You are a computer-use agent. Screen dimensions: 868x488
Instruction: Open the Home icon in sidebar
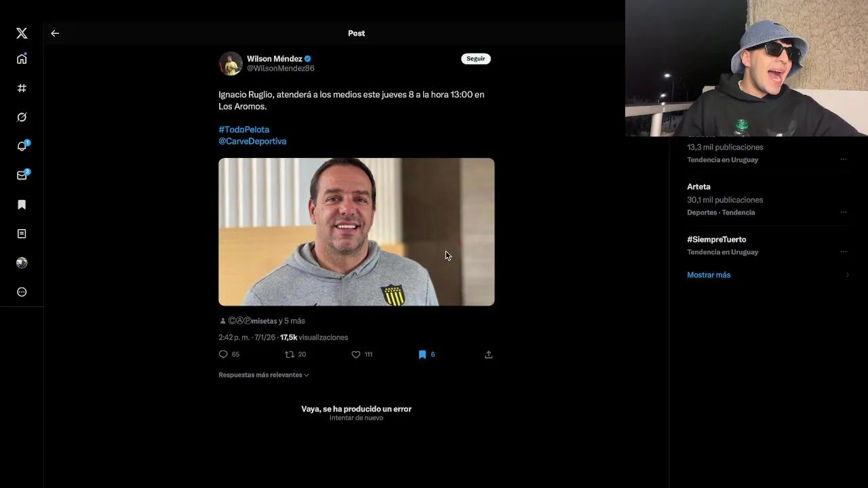[x=22, y=59]
